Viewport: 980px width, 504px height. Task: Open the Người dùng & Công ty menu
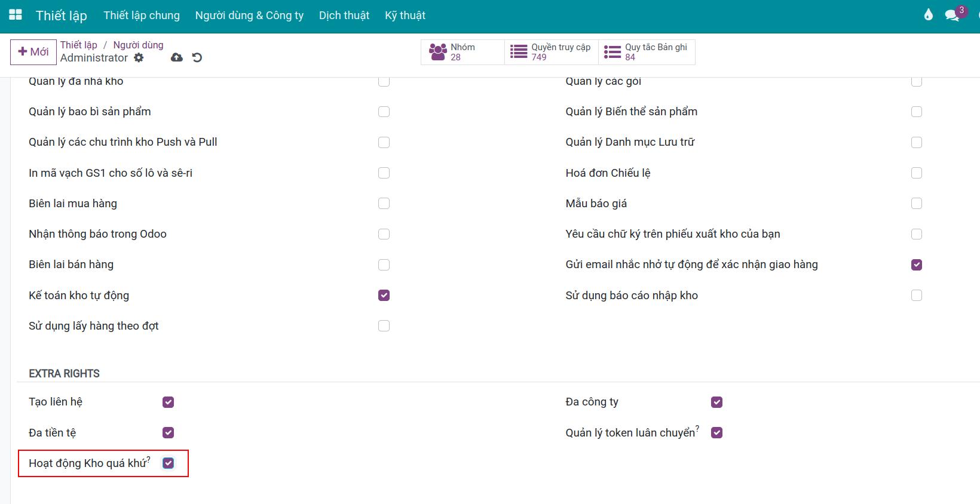[249, 16]
